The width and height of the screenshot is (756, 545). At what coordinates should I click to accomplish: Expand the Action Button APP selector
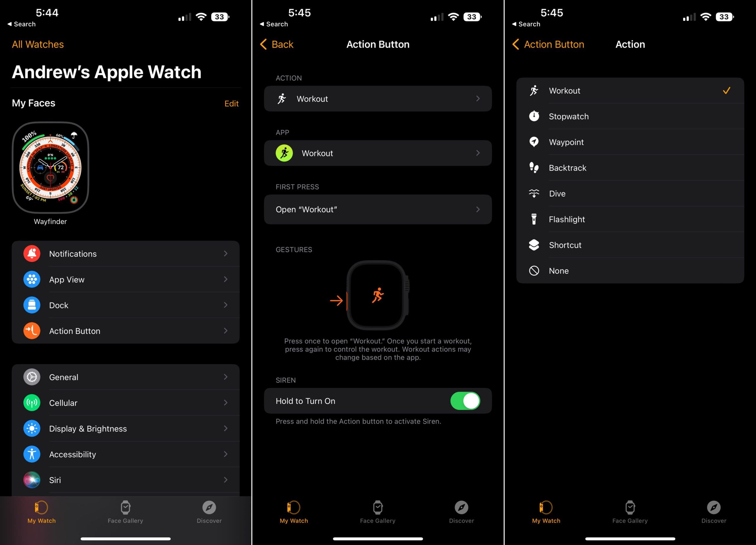378,154
